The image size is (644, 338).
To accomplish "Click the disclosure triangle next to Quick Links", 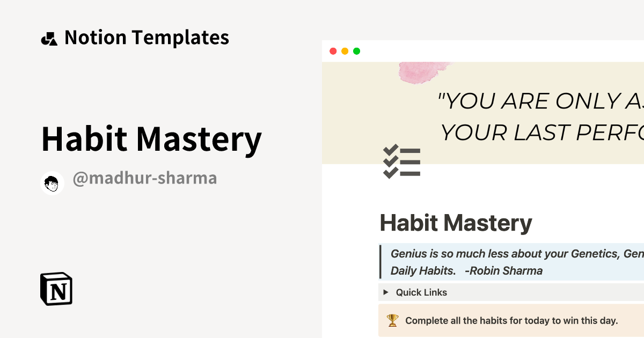I will coord(385,292).
